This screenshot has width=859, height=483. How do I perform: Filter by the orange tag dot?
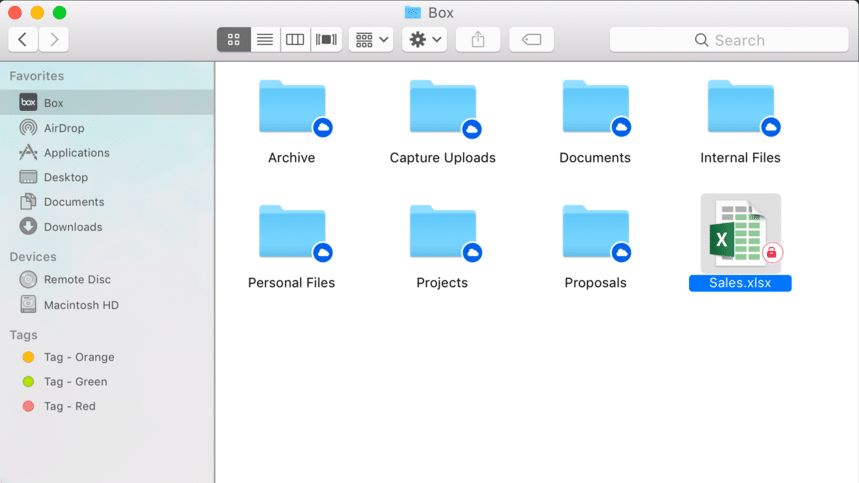pyautogui.click(x=28, y=357)
